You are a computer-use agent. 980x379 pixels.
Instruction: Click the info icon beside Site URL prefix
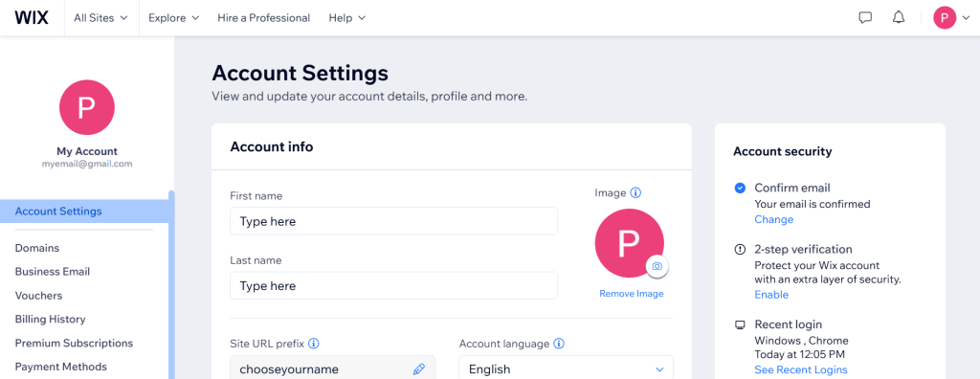click(314, 344)
